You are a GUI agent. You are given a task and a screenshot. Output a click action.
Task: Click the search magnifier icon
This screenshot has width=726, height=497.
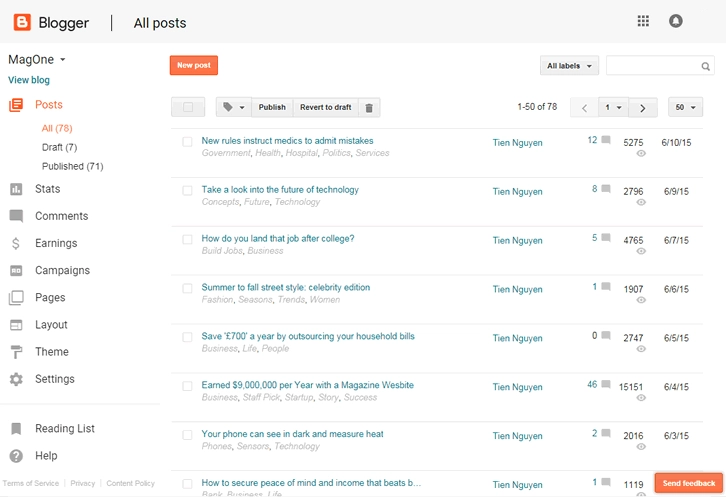click(706, 67)
